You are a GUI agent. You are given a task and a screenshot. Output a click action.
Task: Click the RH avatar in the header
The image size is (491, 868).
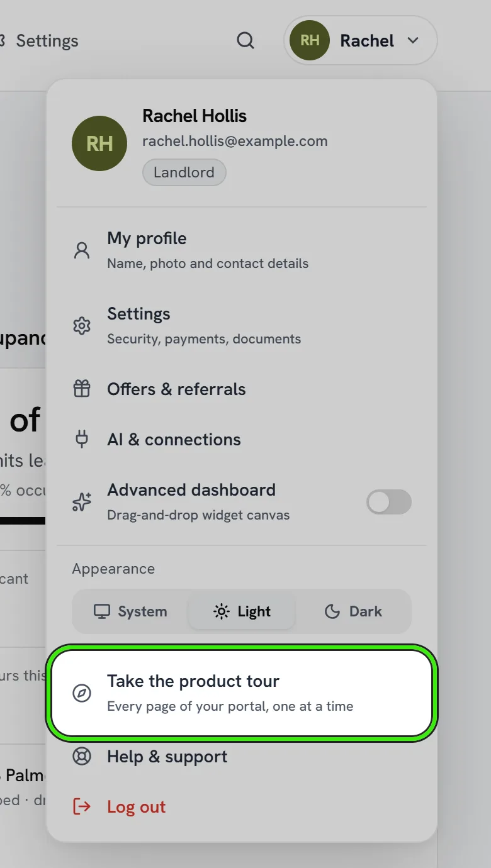pyautogui.click(x=310, y=40)
